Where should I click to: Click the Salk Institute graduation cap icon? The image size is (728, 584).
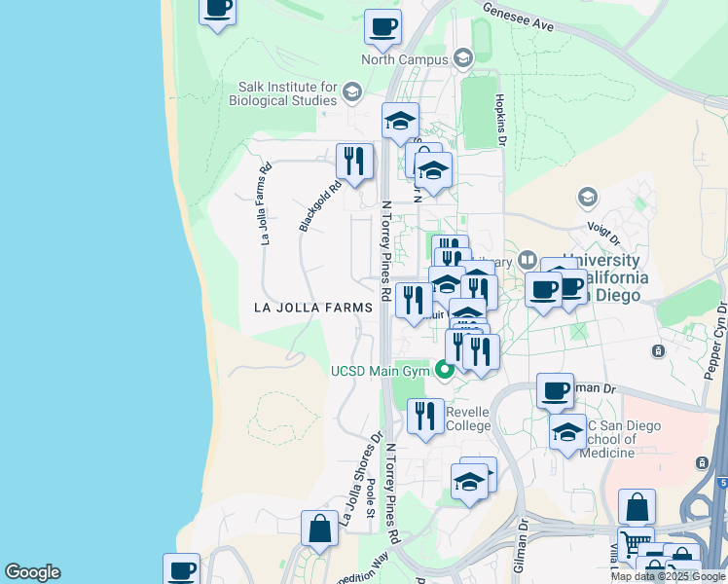point(352,92)
